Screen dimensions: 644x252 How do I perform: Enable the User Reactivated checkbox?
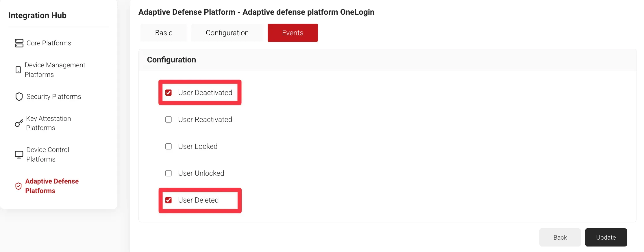169,120
